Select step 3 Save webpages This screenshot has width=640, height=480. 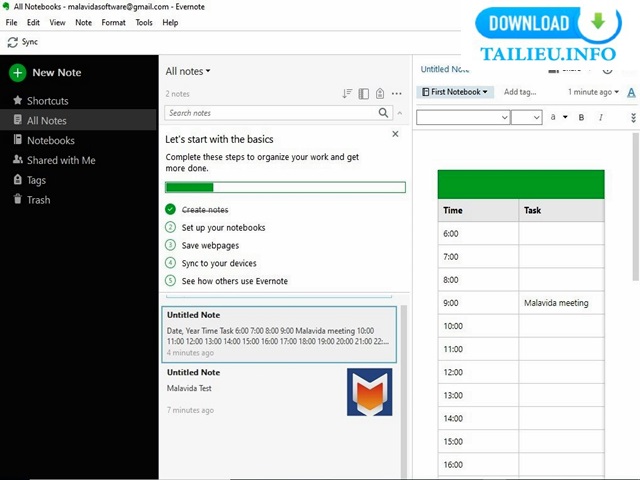coord(202,245)
